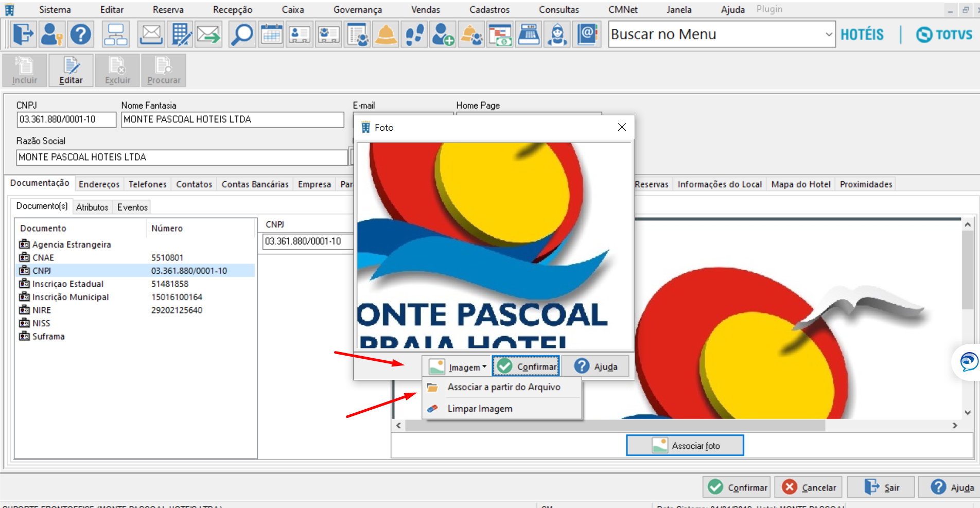Image resolution: width=980 pixels, height=508 pixels.
Task: Click the envelope with green arrow icon
Action: [208, 34]
